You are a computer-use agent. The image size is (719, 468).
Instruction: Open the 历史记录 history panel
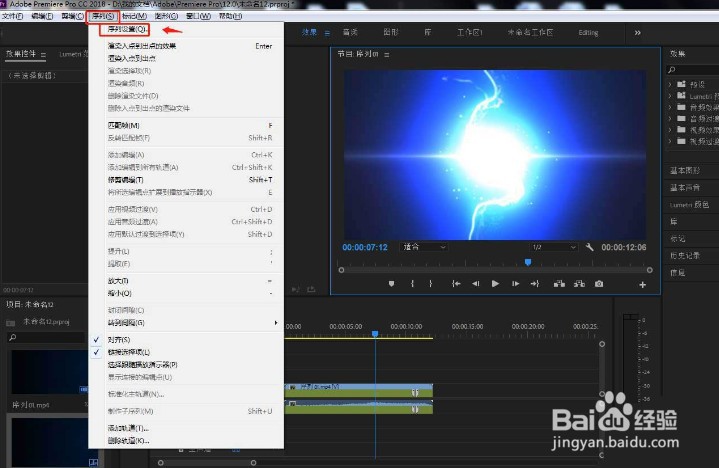click(x=685, y=255)
